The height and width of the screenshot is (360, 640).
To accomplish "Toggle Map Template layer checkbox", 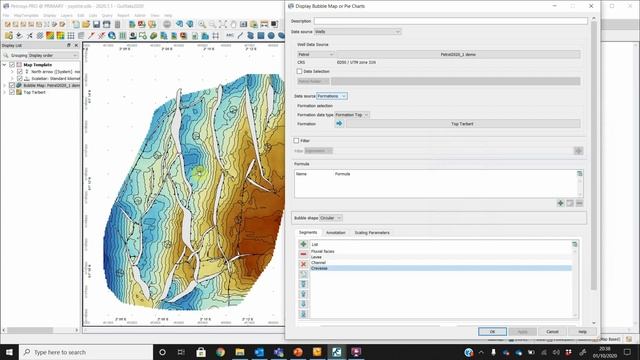I will pos(12,65).
